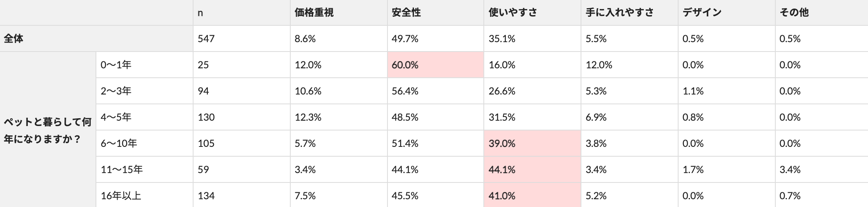Click the デザイン column header
The width and height of the screenshot is (868, 207).
(702, 13)
